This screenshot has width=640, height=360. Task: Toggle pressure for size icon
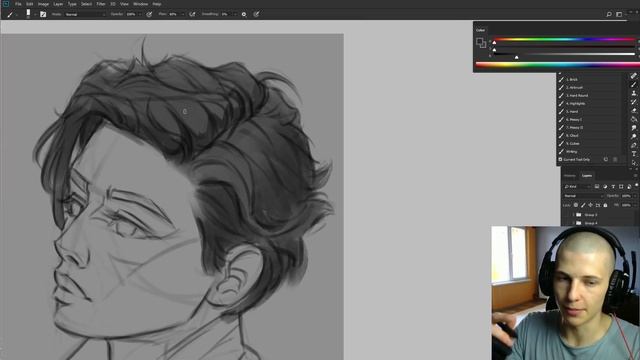pos(256,14)
